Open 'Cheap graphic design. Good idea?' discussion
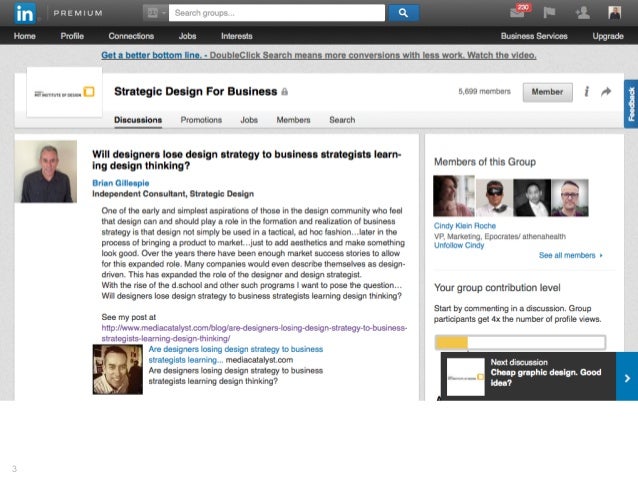Screen dimensions: 638x479 (546, 378)
